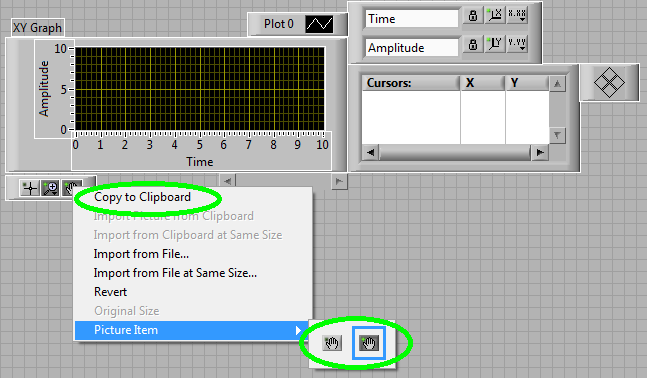Click Revert in the context menu
647x378 pixels.
tap(110, 292)
